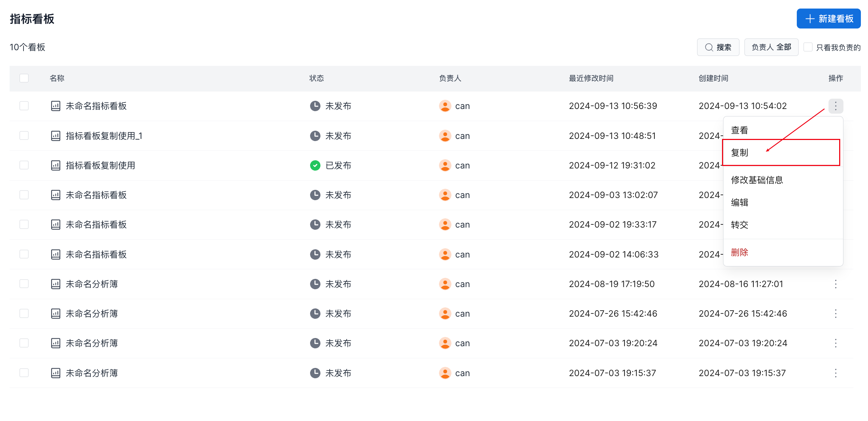Open the three-dot menu for the 19:20:24 row
This screenshot has width=868, height=421.
835,343
